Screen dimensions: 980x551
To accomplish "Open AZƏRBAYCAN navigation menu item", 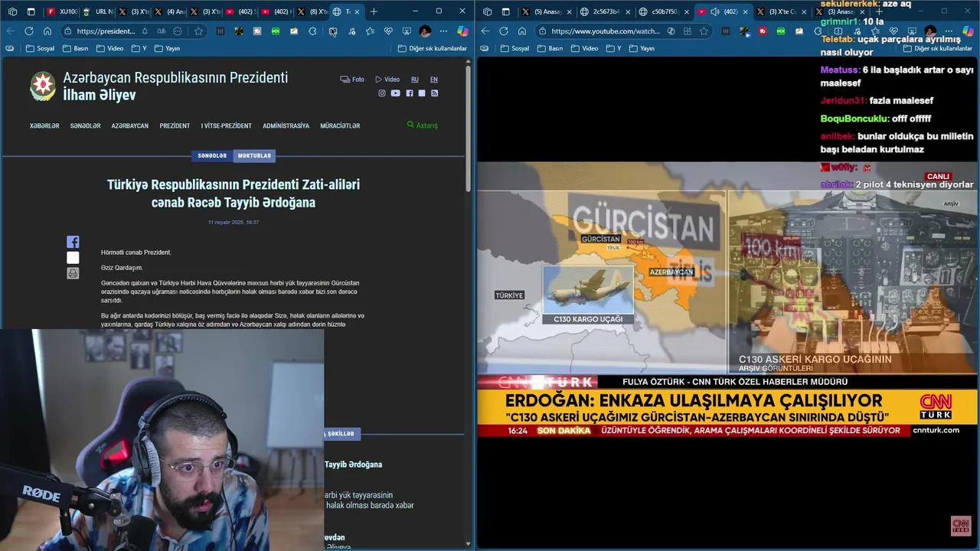I will 130,126.
